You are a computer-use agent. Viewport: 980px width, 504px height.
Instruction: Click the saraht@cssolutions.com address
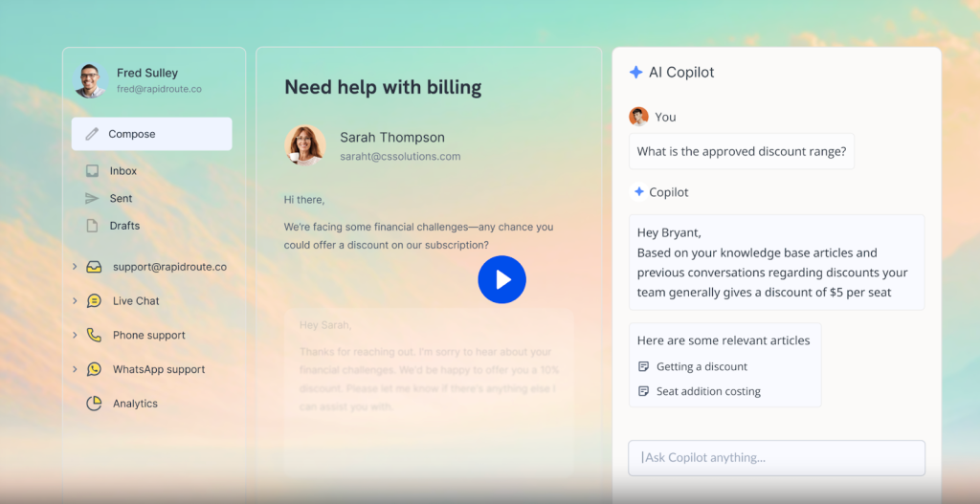[x=400, y=156]
